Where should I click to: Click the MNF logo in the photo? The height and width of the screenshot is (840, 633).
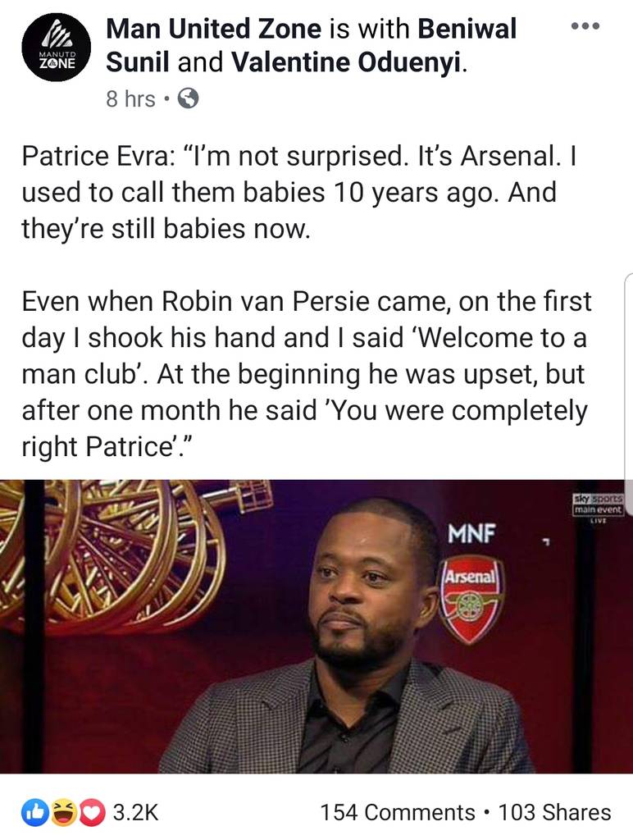471,534
